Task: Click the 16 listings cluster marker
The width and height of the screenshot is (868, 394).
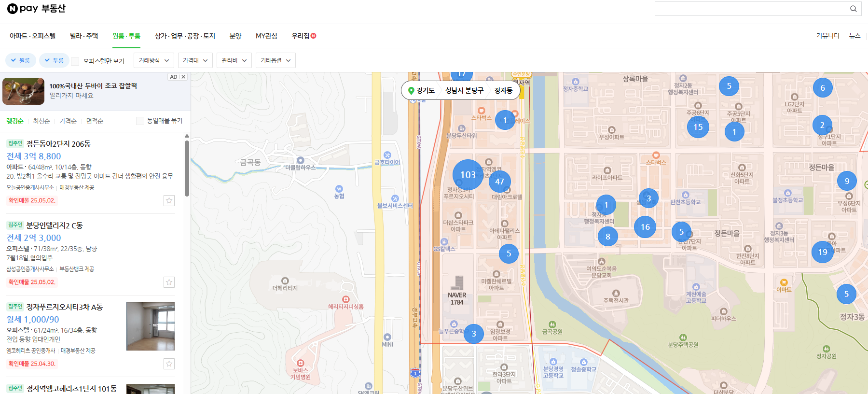Action: point(646,227)
